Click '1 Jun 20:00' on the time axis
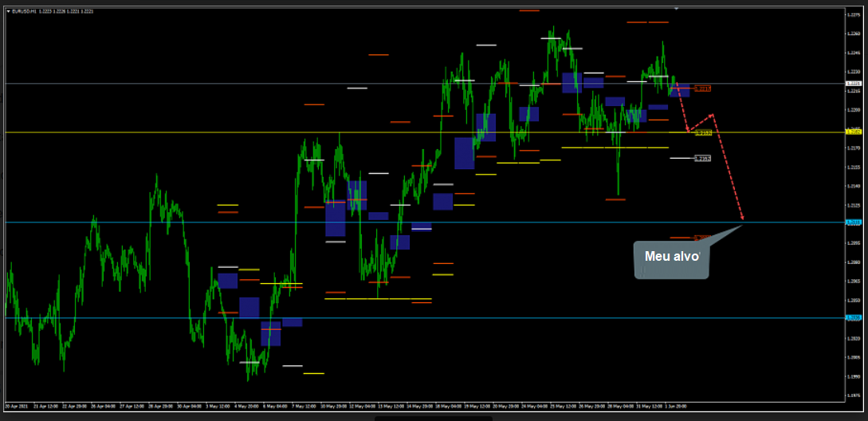This screenshot has height=421, width=868. [676, 406]
